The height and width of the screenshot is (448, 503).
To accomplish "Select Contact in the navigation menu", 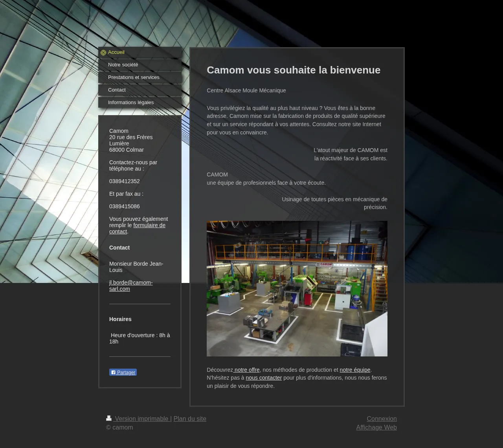I will click(117, 90).
